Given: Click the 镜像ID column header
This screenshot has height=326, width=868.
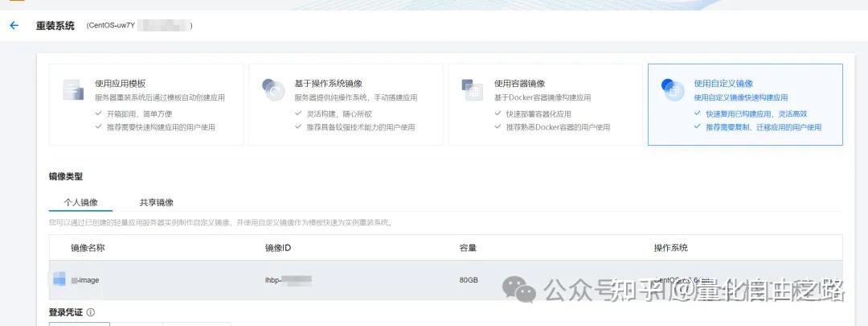Looking at the screenshot, I should click(278, 248).
